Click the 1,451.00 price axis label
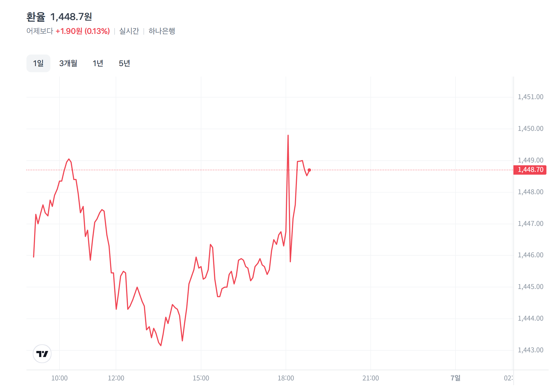558x392 pixels. coord(530,97)
